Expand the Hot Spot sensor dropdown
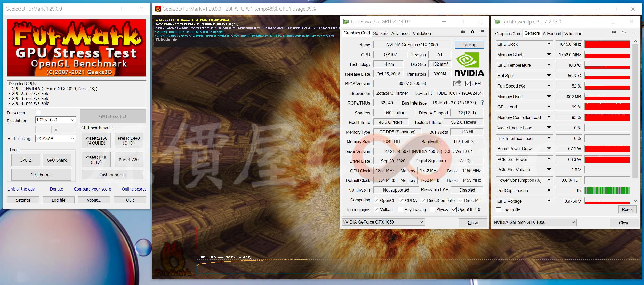 pyautogui.click(x=549, y=76)
